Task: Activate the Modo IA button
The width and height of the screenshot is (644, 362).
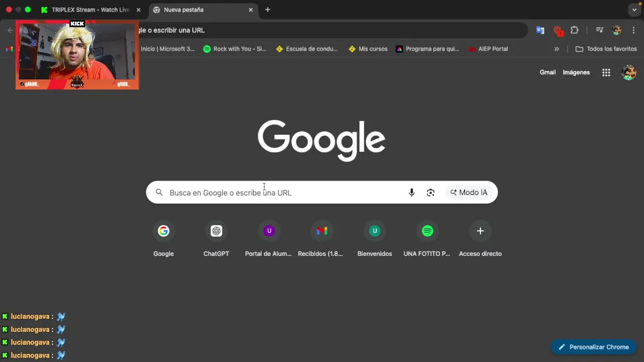Action: click(x=469, y=193)
